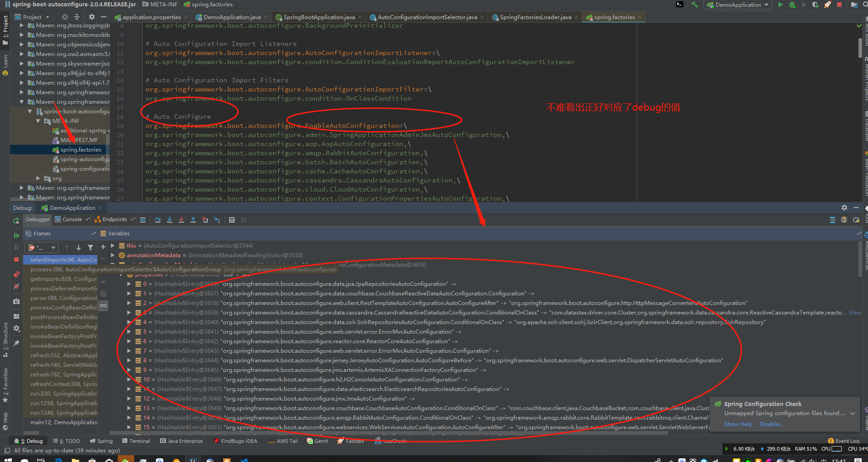
Task: Open 6: TODO tool window button
Action: coord(66,441)
